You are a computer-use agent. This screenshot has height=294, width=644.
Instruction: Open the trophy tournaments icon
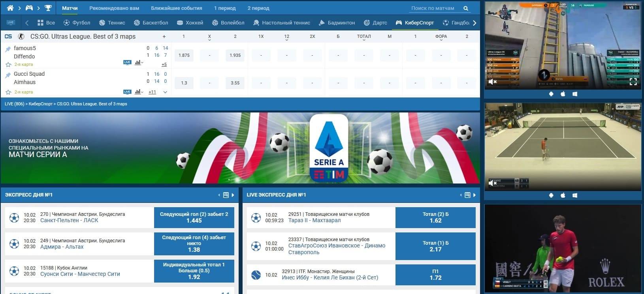pos(48,8)
